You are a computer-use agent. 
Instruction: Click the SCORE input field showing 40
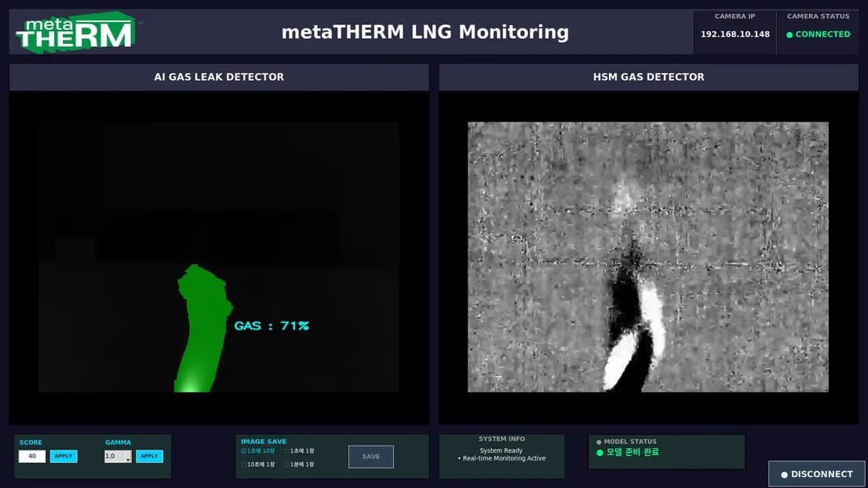coord(32,457)
